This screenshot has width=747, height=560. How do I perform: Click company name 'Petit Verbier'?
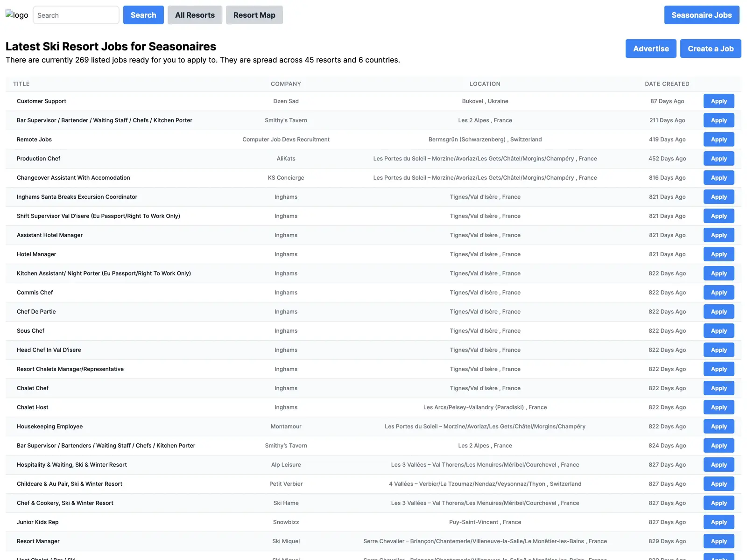pyautogui.click(x=286, y=484)
